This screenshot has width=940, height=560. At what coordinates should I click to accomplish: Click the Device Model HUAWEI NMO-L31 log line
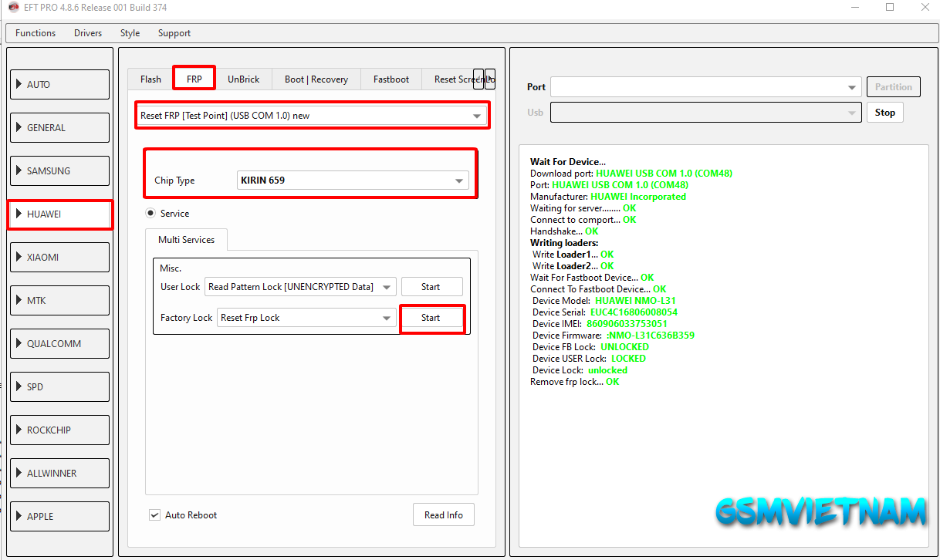[604, 301]
